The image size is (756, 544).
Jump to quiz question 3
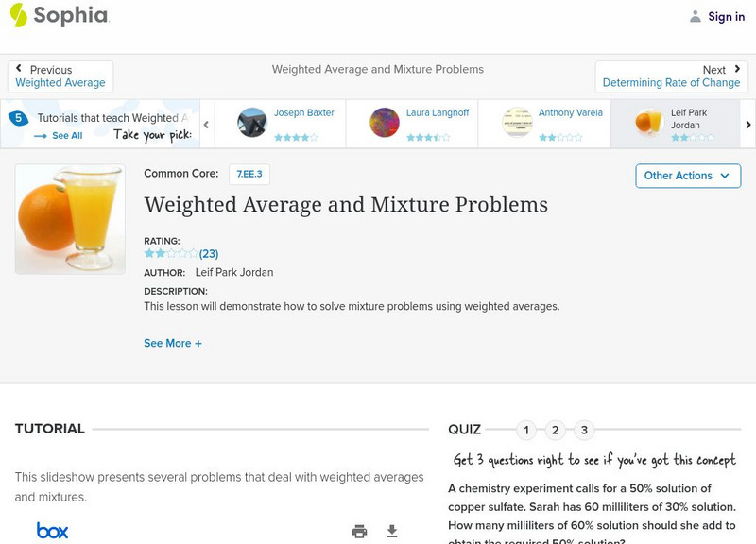click(585, 431)
